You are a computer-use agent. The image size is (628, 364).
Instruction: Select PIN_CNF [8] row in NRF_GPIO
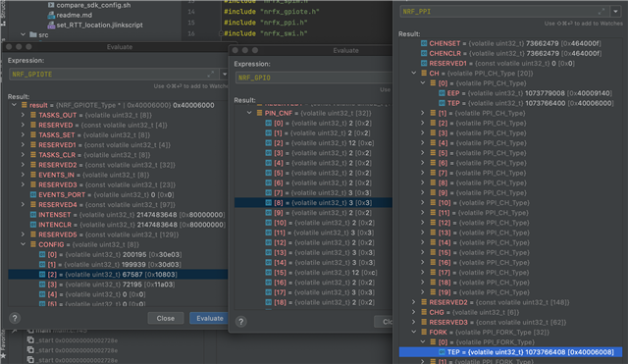tap(313, 203)
